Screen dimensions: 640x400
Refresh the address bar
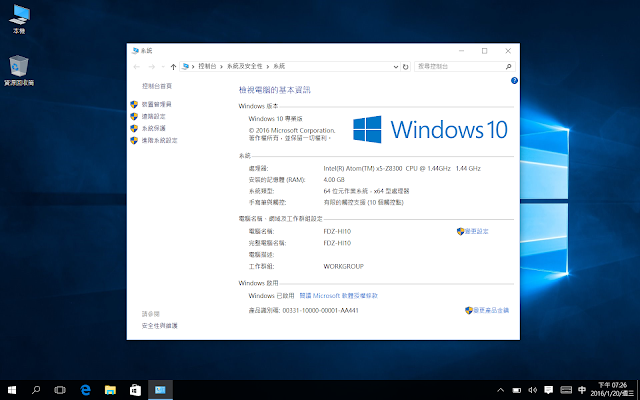(405, 67)
